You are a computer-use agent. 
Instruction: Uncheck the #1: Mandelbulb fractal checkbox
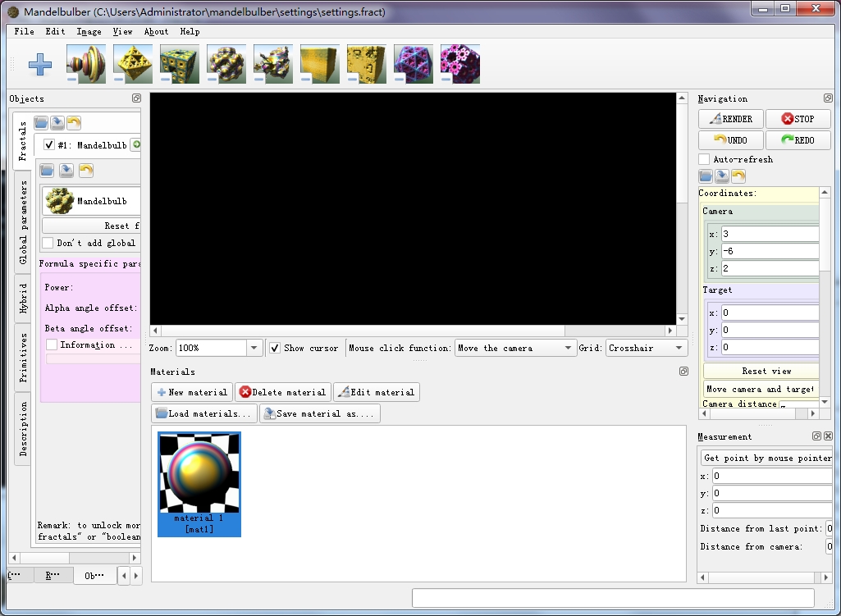[49, 145]
